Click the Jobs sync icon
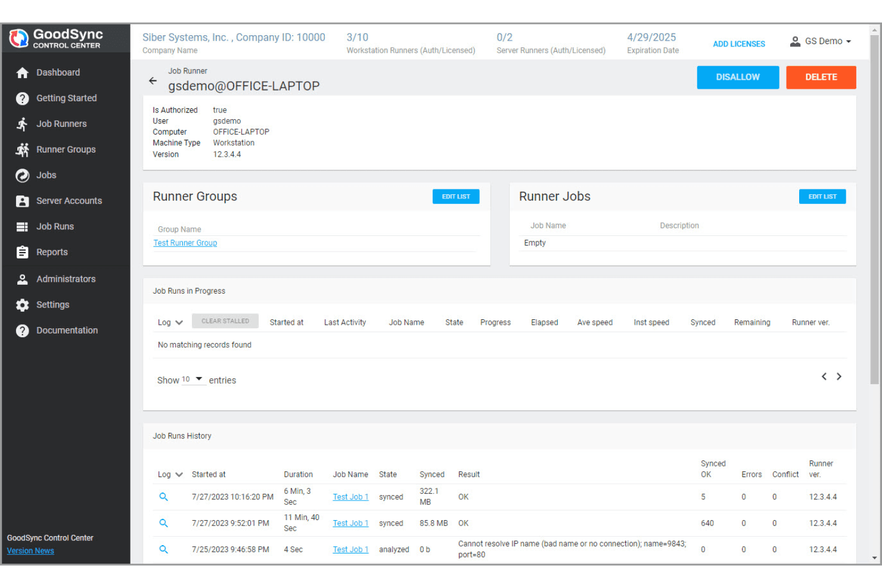 (22, 175)
